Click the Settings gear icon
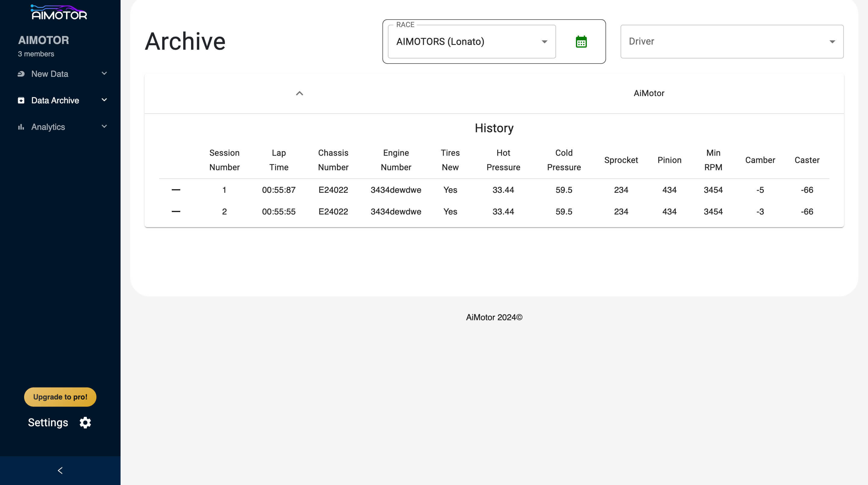Screen dimensions: 868x485 (85, 422)
